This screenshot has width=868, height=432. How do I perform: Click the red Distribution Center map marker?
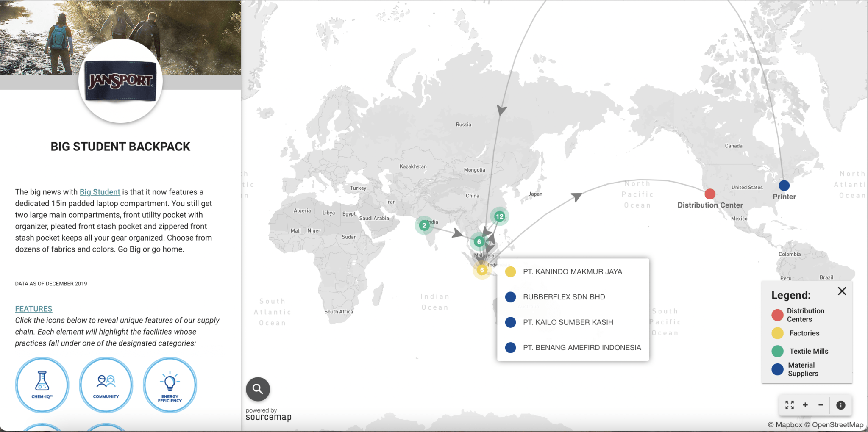tap(710, 194)
